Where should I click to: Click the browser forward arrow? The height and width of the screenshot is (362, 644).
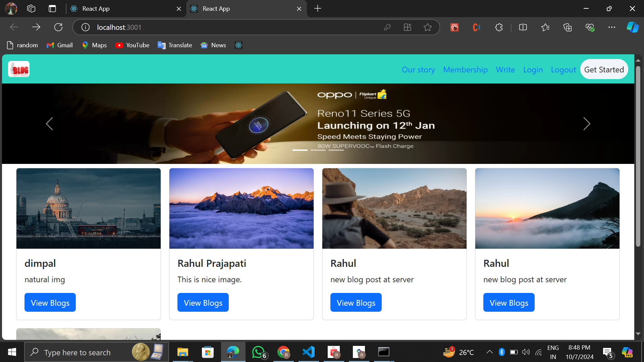pyautogui.click(x=36, y=27)
